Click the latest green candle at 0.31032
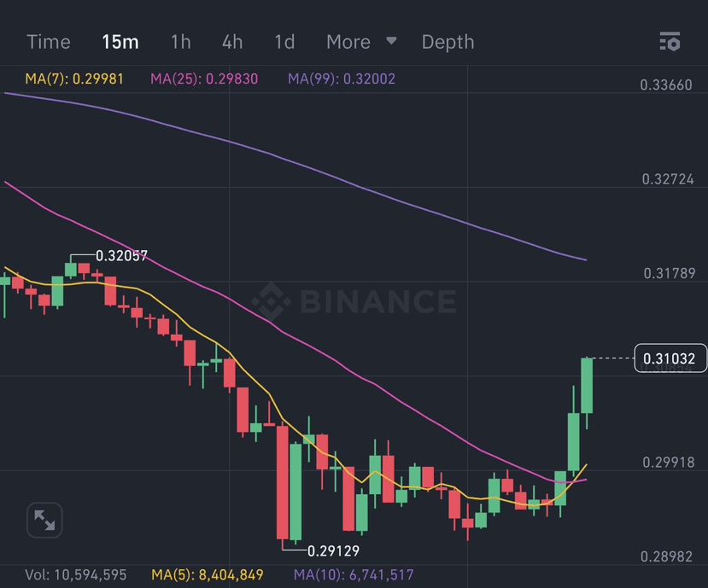 coord(587,386)
